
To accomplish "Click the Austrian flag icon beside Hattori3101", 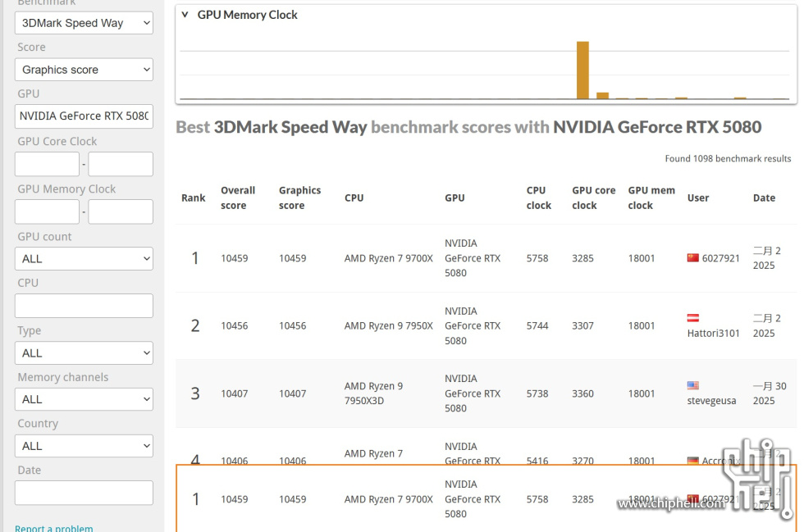I will coord(692,318).
